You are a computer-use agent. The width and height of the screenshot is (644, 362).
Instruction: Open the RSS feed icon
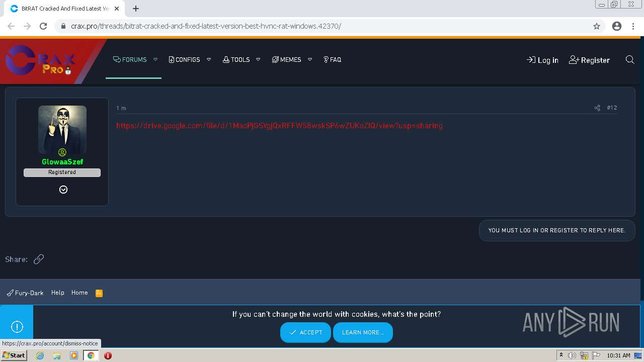99,293
